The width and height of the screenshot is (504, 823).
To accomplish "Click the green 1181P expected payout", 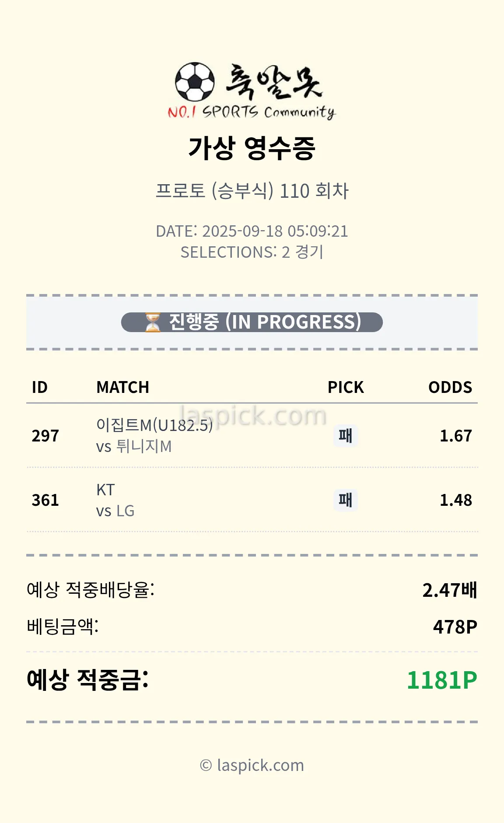I will (x=442, y=680).
